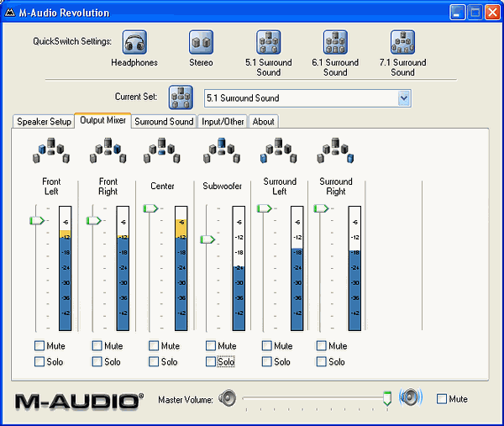Viewport: 504px width, 426px height.
Task: Click the M-AUDIO brand logo
Action: pyautogui.click(x=79, y=401)
